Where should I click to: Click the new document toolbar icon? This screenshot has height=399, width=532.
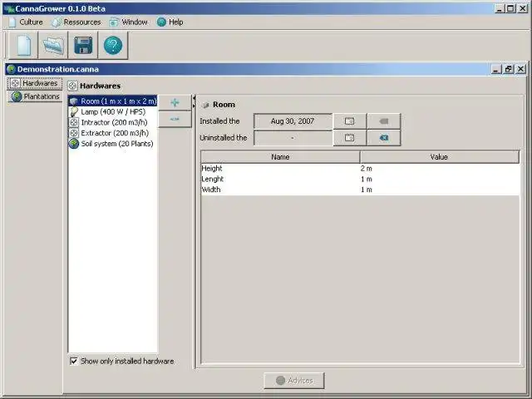point(23,45)
